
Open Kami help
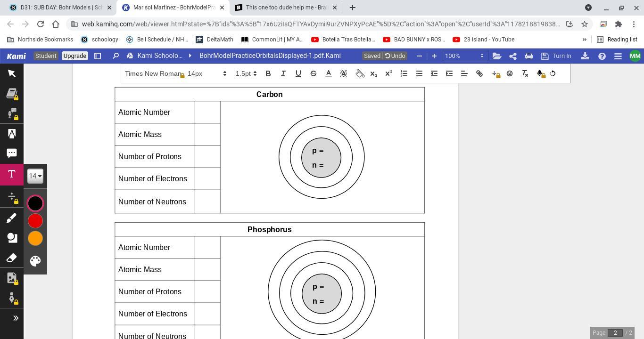pos(602,56)
